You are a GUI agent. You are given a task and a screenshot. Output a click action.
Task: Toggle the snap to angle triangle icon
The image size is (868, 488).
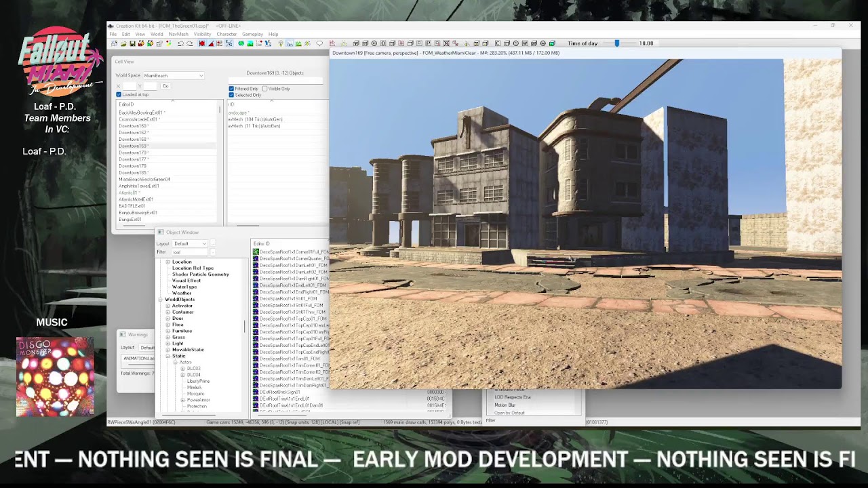(x=211, y=43)
